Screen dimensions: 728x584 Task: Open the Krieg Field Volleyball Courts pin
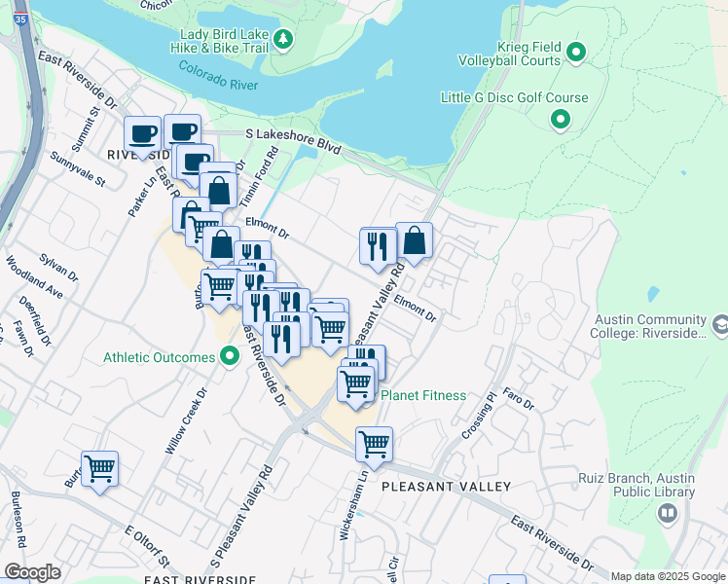point(575,51)
